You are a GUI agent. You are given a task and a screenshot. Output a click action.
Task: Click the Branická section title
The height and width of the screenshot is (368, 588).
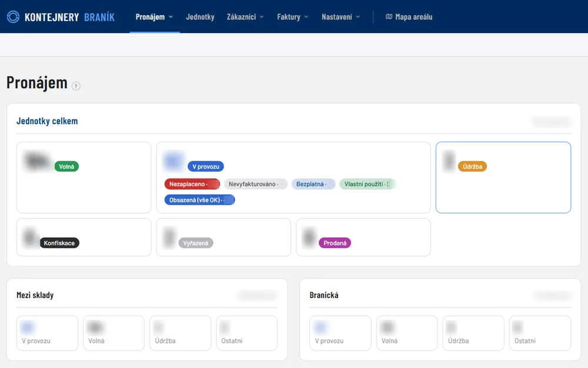tap(324, 295)
